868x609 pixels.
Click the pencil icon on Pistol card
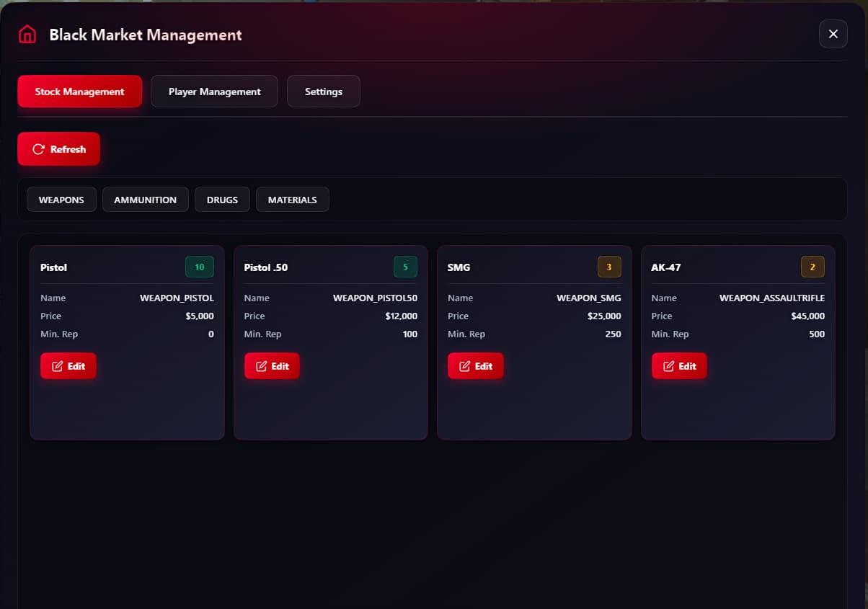pos(58,366)
